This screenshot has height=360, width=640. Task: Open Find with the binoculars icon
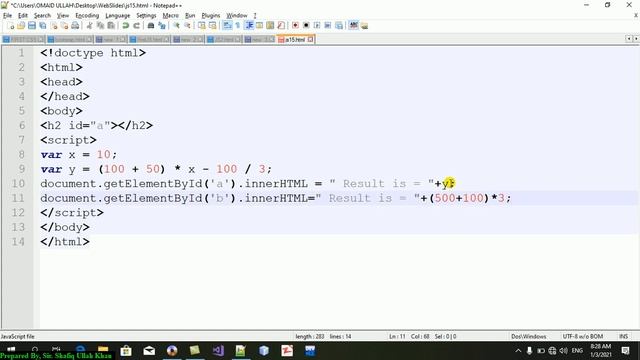(151, 26)
